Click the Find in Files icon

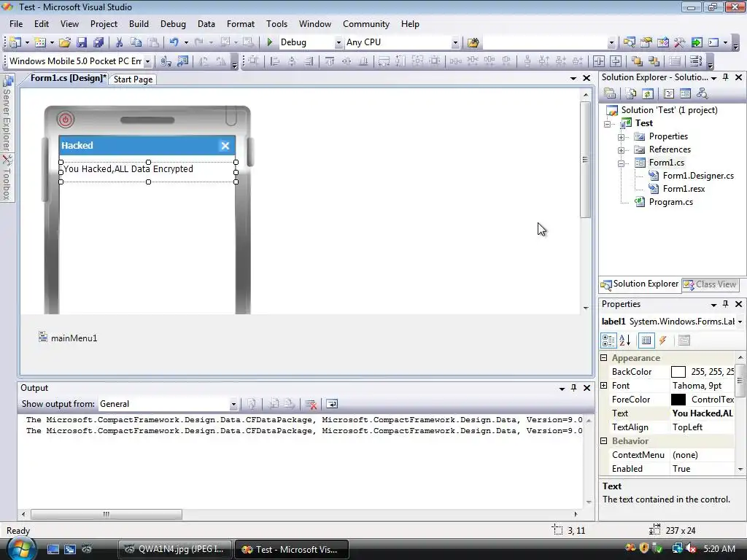point(473,42)
